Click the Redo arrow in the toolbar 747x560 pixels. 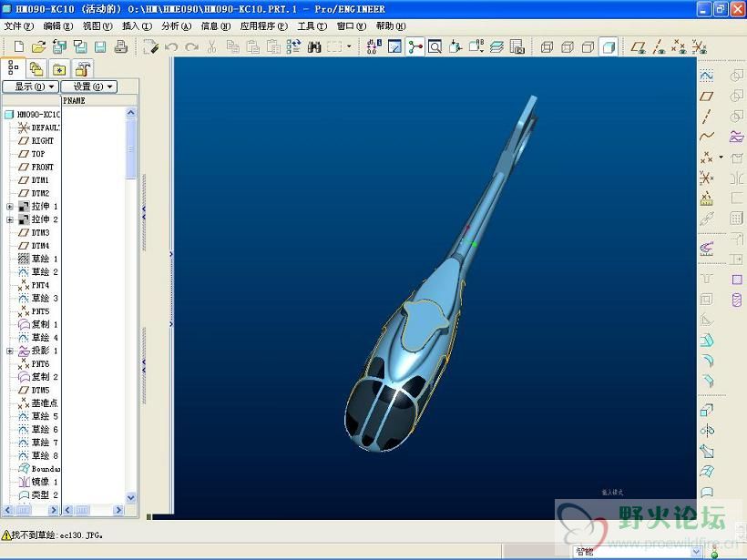point(191,46)
